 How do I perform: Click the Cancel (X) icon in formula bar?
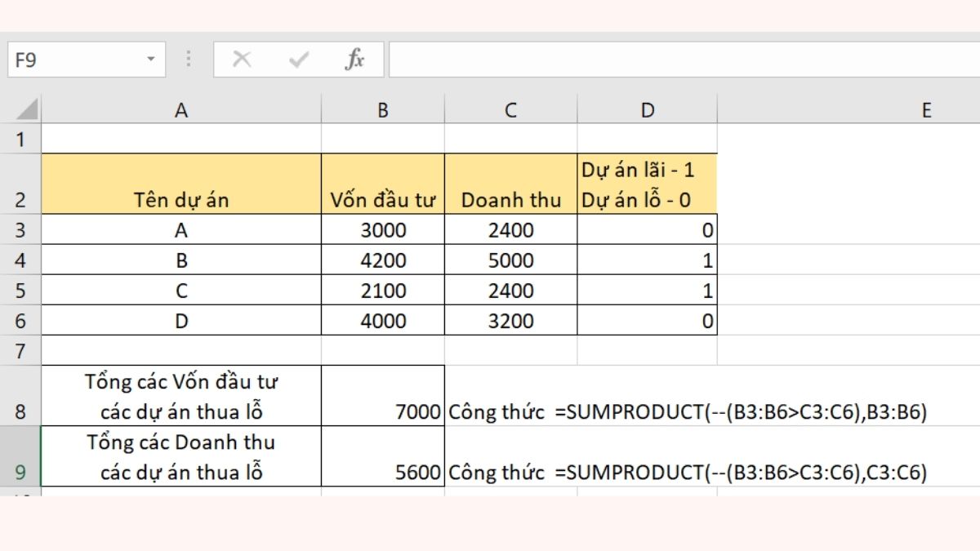coord(241,59)
